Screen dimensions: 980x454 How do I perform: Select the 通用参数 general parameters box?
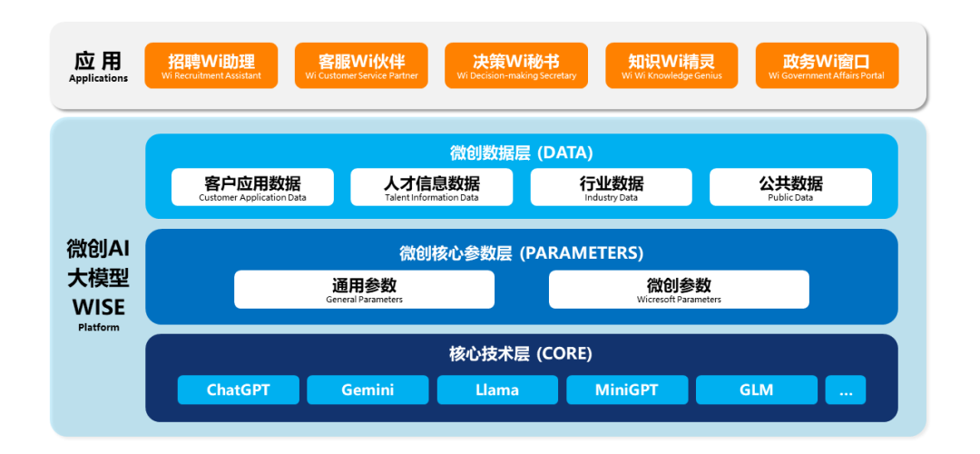pyautogui.click(x=364, y=290)
